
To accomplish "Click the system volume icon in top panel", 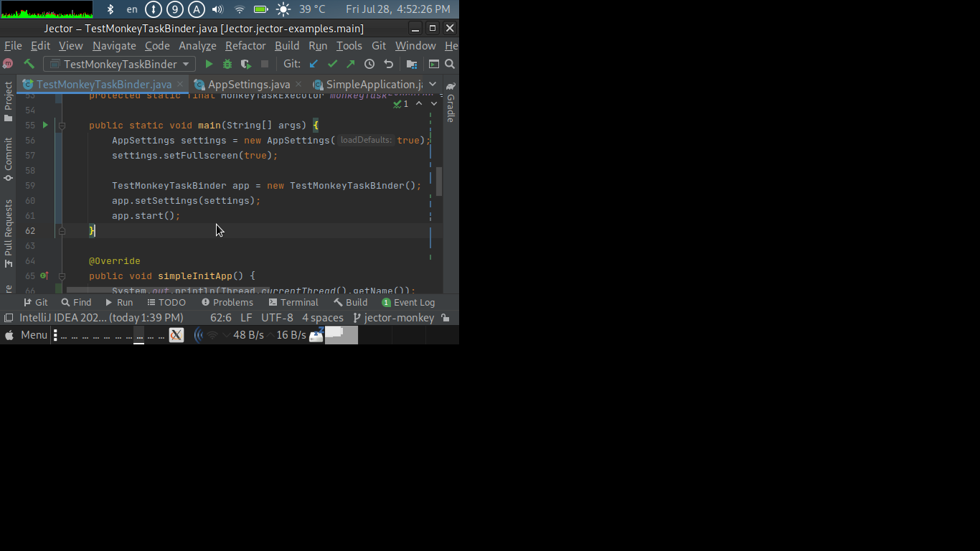I will pos(218,9).
